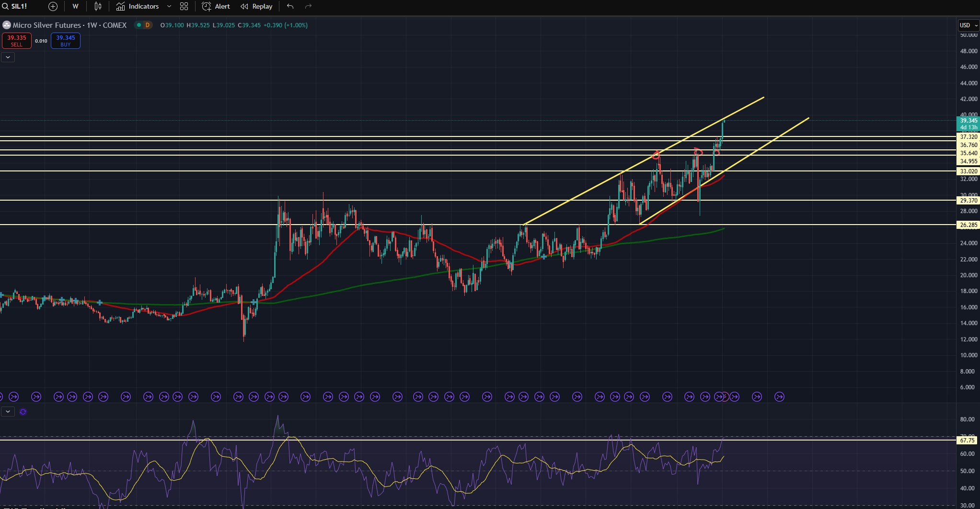Click the 0.010 spread value

click(x=41, y=41)
